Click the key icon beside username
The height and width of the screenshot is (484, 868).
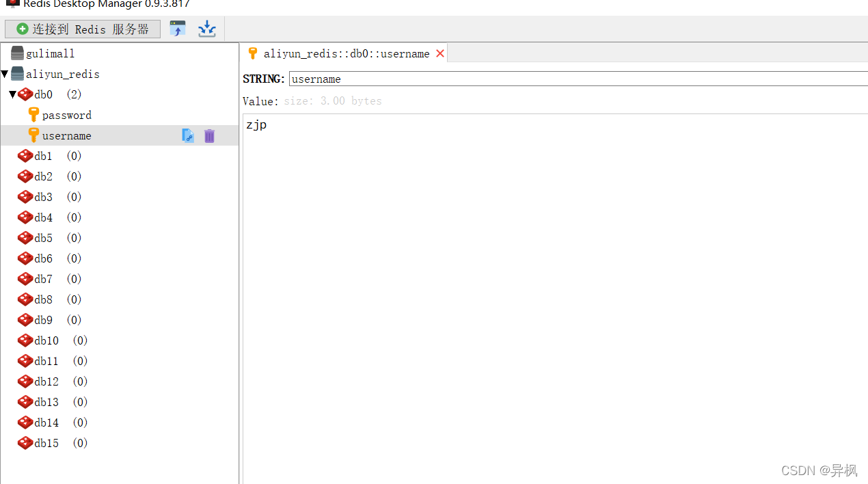pos(33,135)
